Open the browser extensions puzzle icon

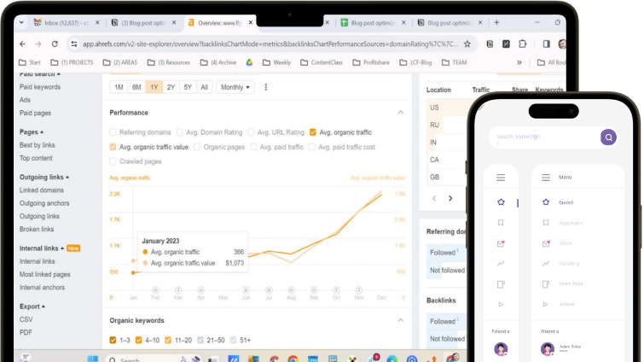522,44
